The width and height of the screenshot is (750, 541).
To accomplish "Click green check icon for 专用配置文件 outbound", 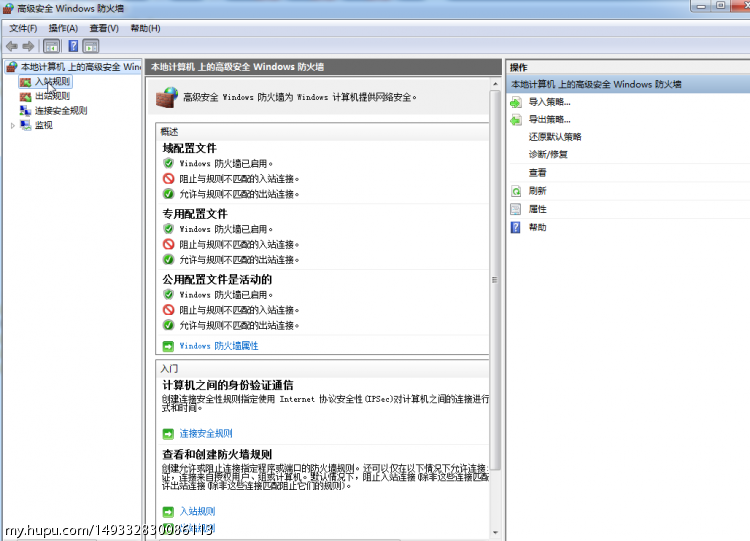I will point(168,259).
